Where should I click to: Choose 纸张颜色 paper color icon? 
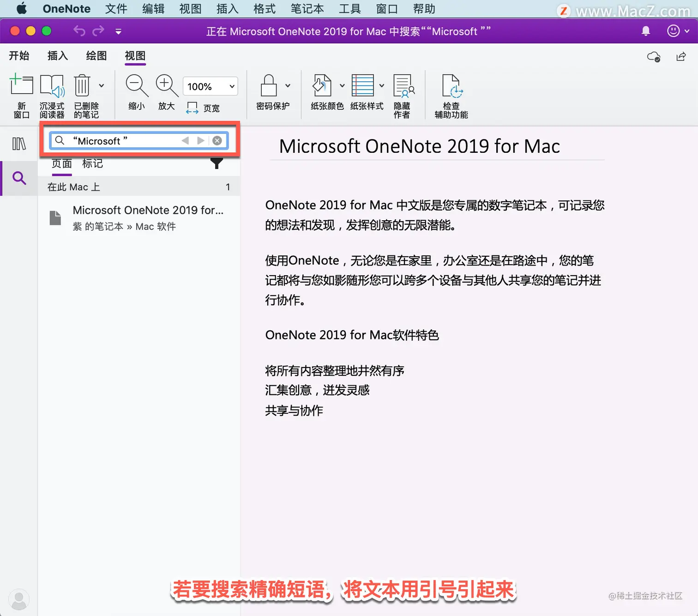click(322, 85)
